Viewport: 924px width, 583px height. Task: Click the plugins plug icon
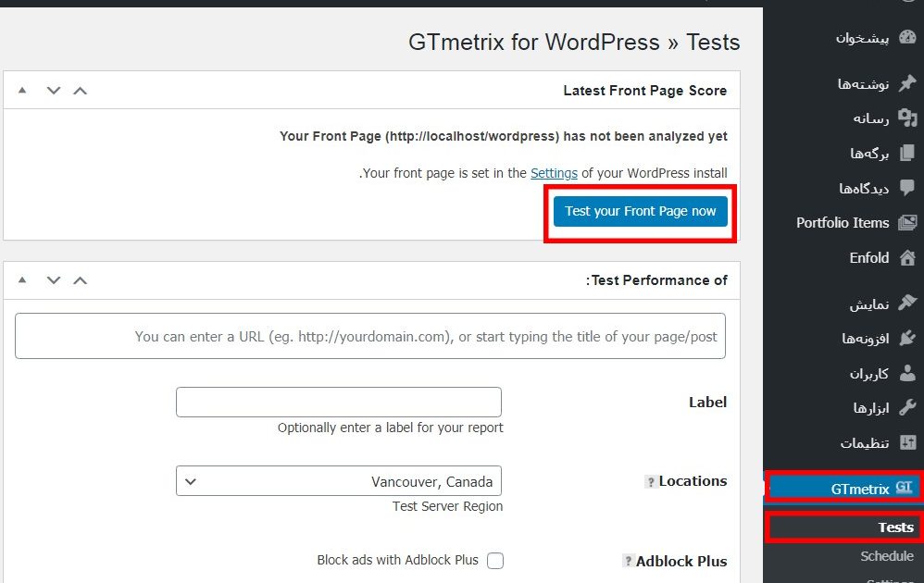pyautogui.click(x=907, y=338)
